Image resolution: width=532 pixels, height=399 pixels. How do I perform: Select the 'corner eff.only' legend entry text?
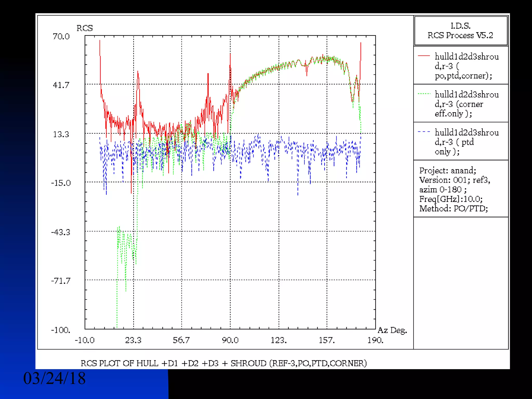pos(466,104)
